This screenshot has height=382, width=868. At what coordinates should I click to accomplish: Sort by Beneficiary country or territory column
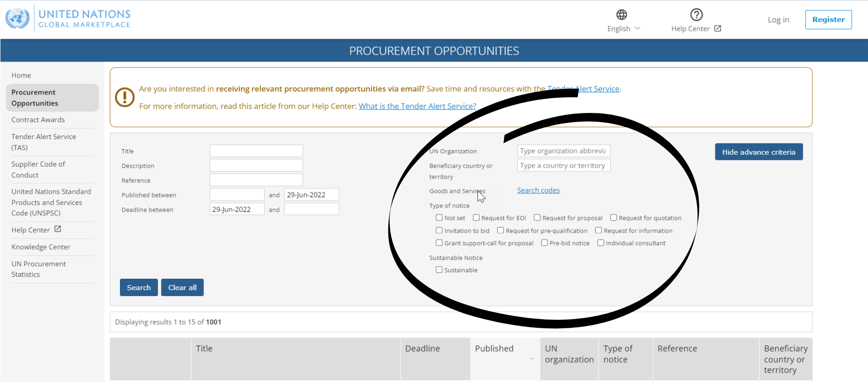coord(786,359)
